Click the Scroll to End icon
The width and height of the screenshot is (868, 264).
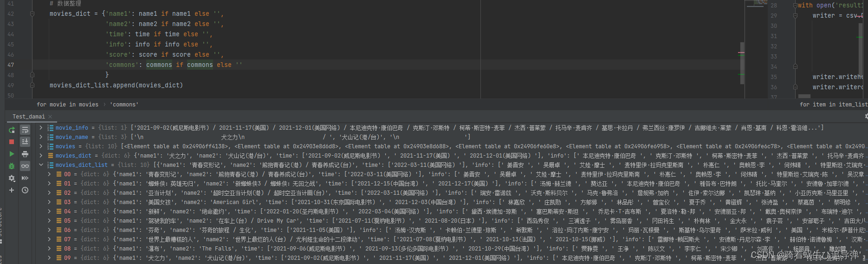click(25, 142)
